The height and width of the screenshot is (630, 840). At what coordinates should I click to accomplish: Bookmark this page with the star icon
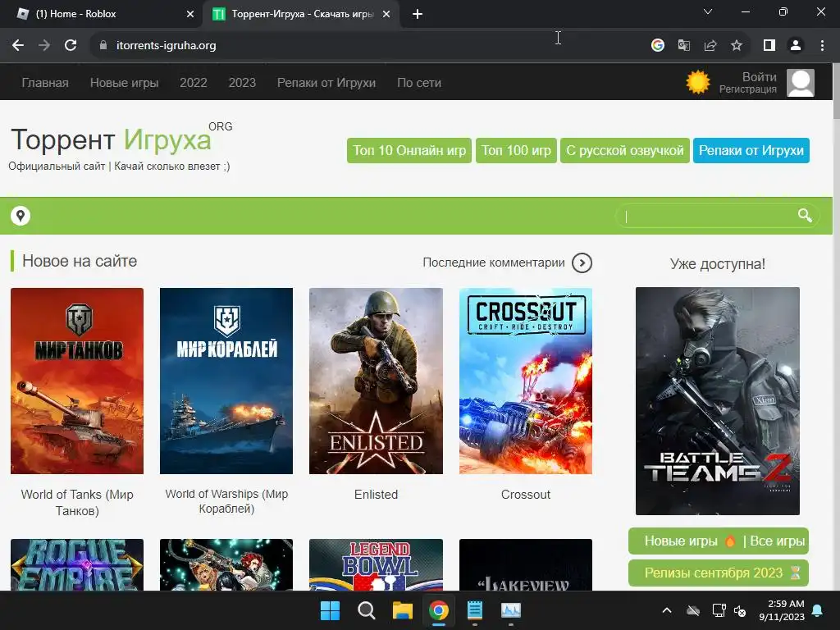pos(737,46)
